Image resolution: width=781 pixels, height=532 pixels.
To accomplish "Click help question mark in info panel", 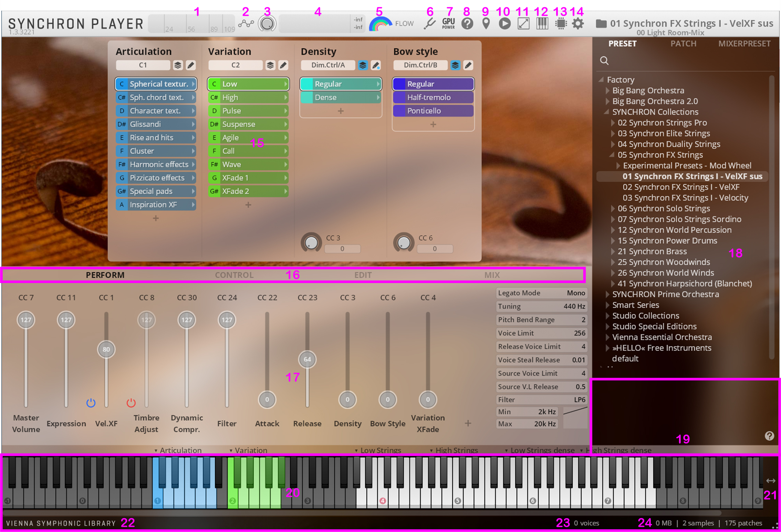I will (769, 436).
